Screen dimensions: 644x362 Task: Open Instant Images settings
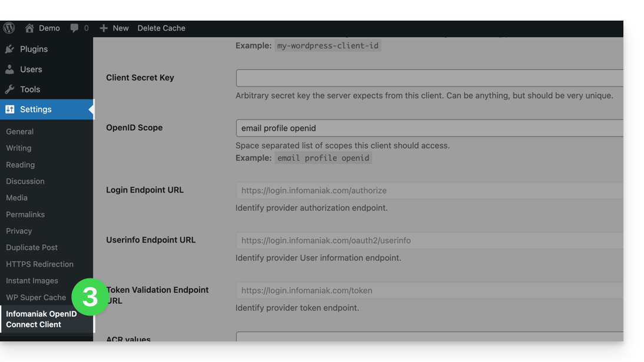coord(32,281)
